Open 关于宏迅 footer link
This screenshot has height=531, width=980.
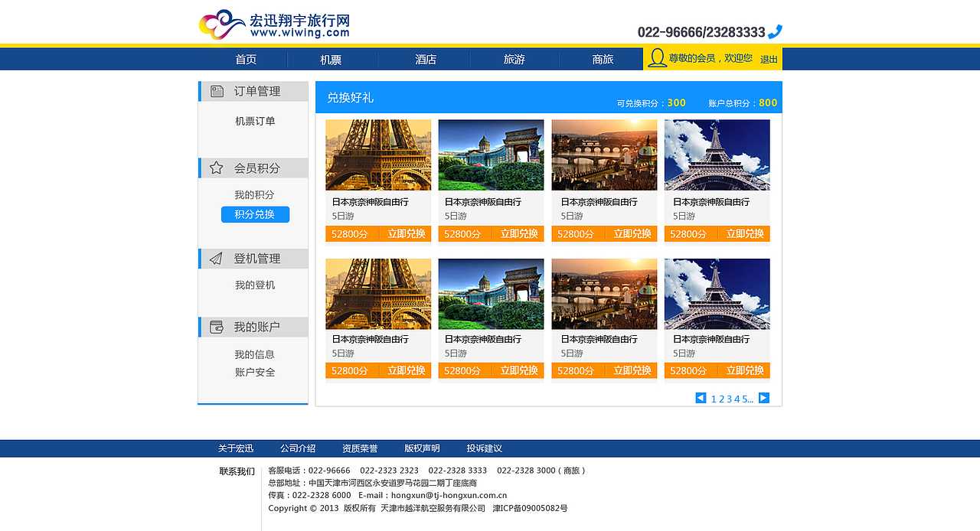pos(236,448)
